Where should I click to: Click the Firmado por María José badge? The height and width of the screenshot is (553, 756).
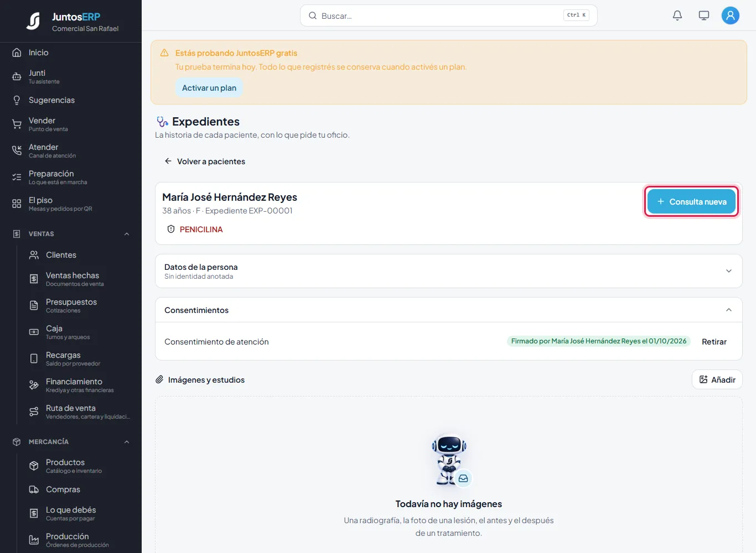[x=599, y=341]
